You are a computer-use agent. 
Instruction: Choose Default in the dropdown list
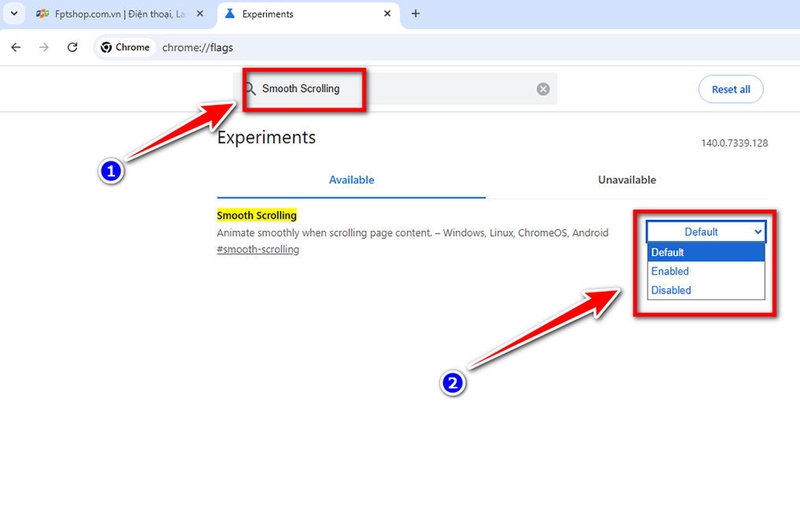706,252
